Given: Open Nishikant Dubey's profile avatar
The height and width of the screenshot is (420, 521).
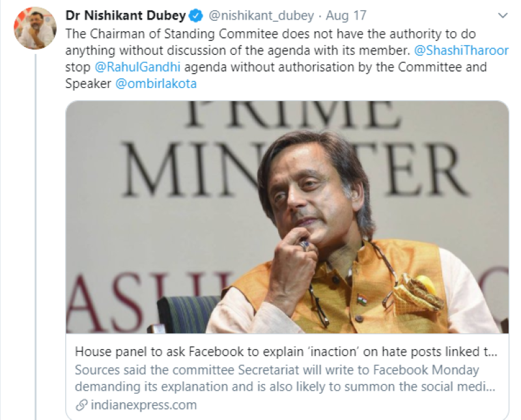Looking at the screenshot, I should click(35, 28).
